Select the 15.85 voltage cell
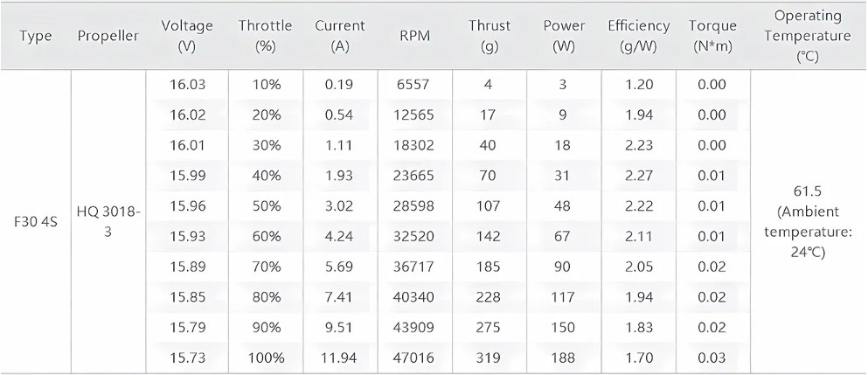 pos(187,297)
